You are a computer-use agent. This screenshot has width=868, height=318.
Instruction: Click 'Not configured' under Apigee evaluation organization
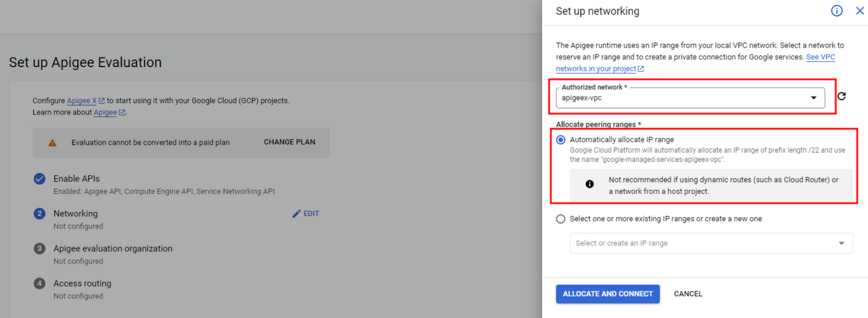(78, 261)
